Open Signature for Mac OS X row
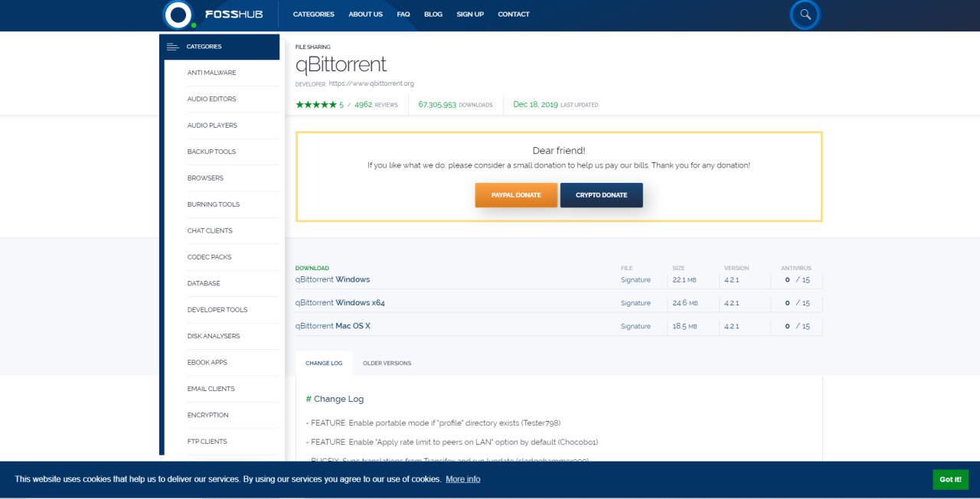 (635, 326)
